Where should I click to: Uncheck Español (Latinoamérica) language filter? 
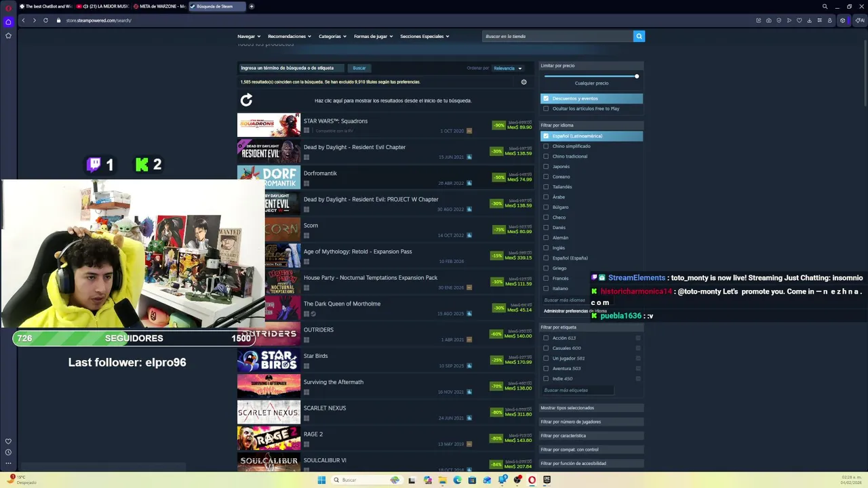(546, 136)
